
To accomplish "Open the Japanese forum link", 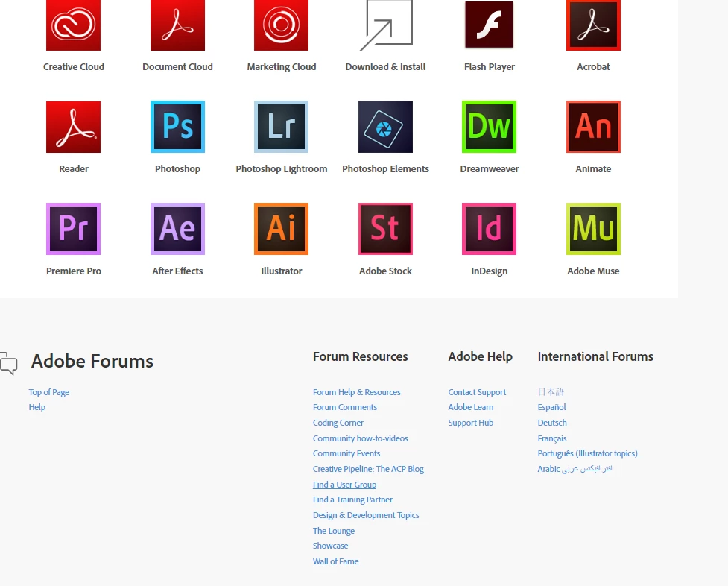I will 551,392.
